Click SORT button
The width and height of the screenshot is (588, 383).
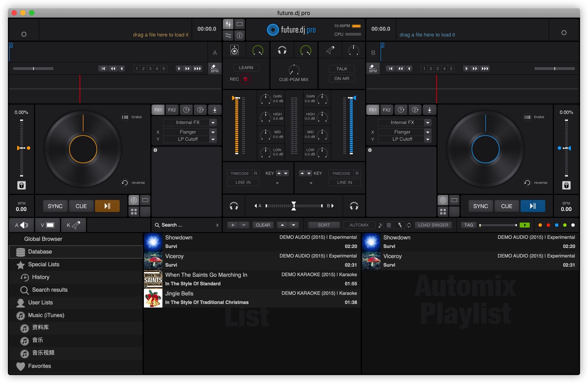pyautogui.click(x=324, y=225)
